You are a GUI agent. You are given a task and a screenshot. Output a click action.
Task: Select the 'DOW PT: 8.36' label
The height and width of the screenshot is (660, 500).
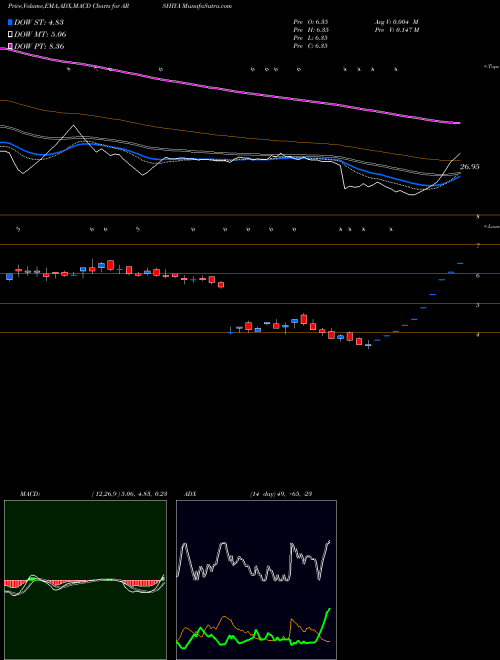[x=39, y=46]
